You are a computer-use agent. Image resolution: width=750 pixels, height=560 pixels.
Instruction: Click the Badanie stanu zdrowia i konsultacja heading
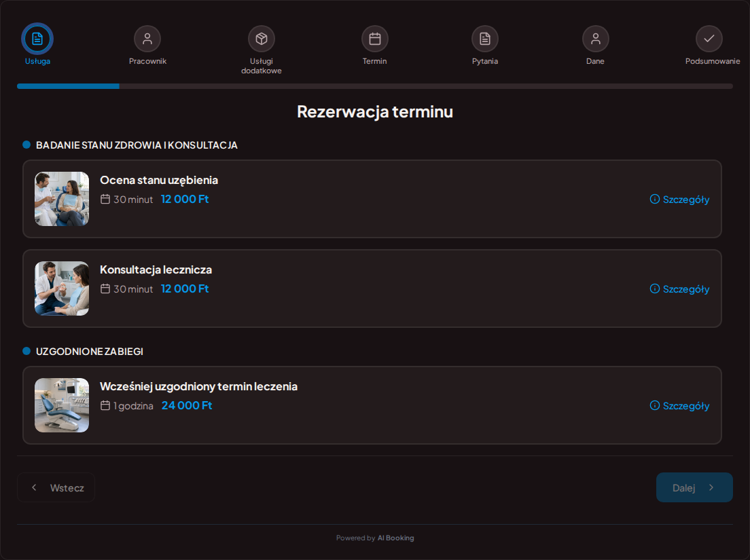(137, 145)
